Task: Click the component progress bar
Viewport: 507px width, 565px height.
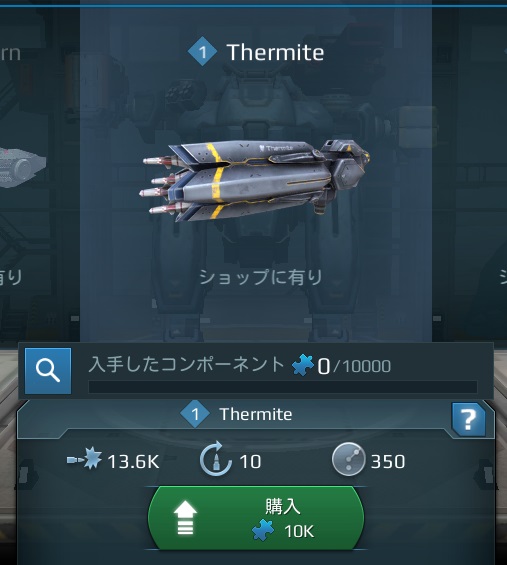Action: (283, 387)
